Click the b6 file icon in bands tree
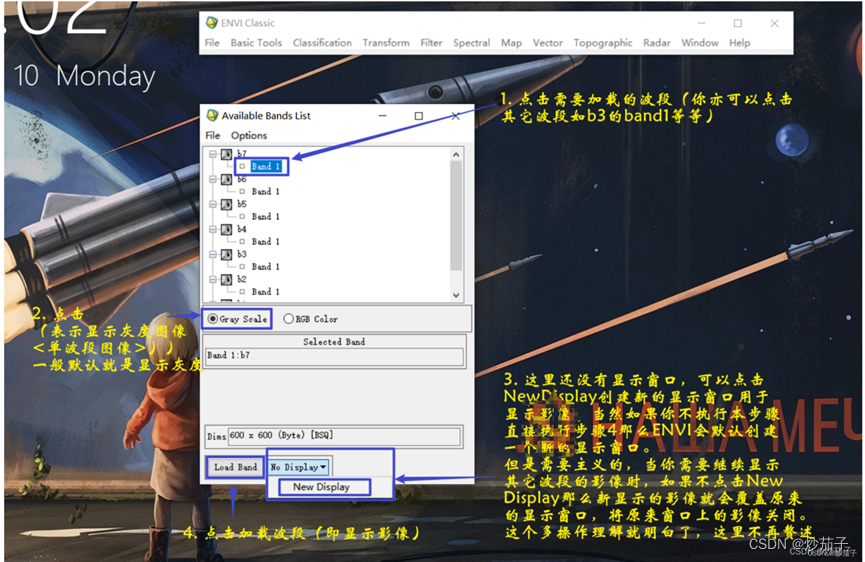 [226, 179]
